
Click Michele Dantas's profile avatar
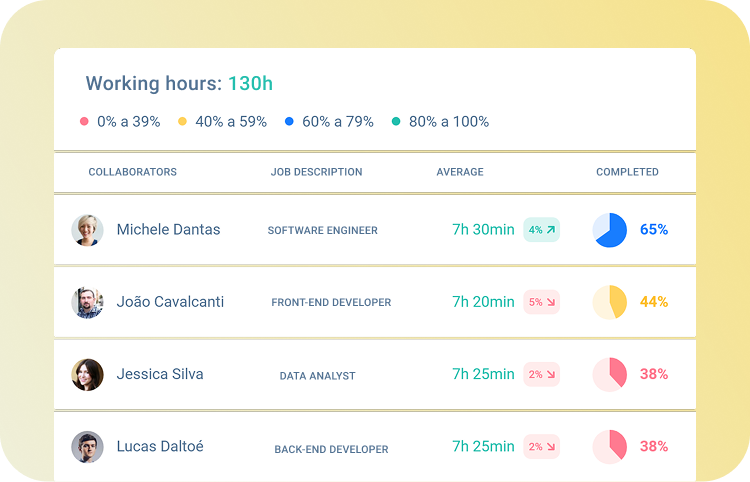[88, 230]
